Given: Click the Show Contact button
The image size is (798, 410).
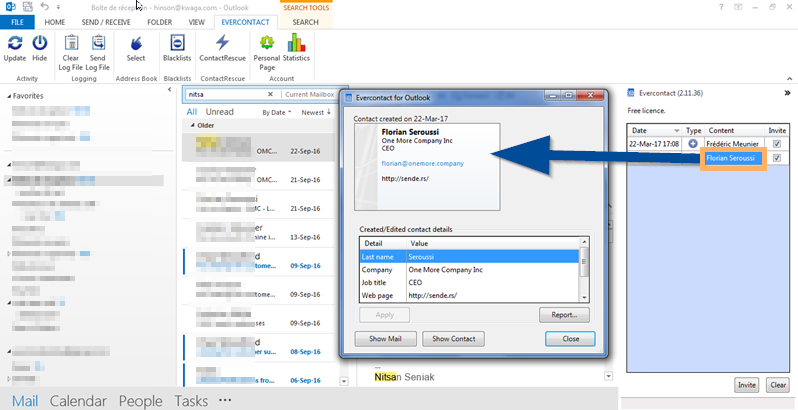Looking at the screenshot, I should tap(453, 338).
